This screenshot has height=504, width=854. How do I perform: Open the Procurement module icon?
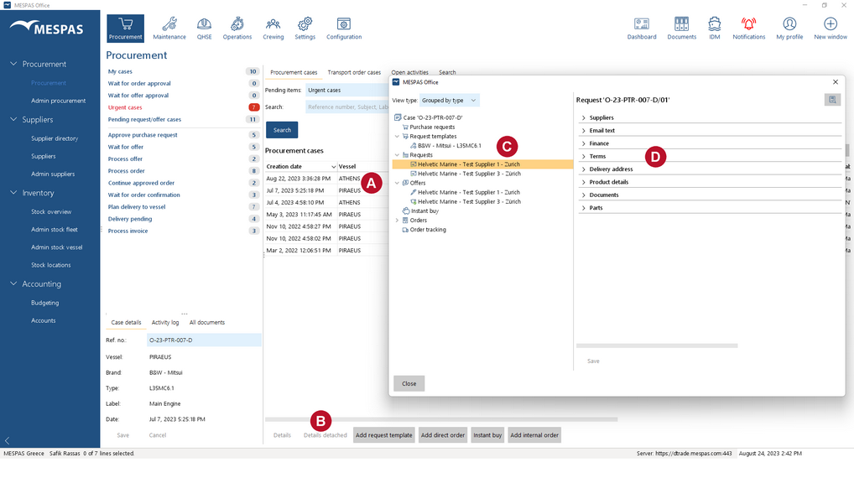point(125,29)
